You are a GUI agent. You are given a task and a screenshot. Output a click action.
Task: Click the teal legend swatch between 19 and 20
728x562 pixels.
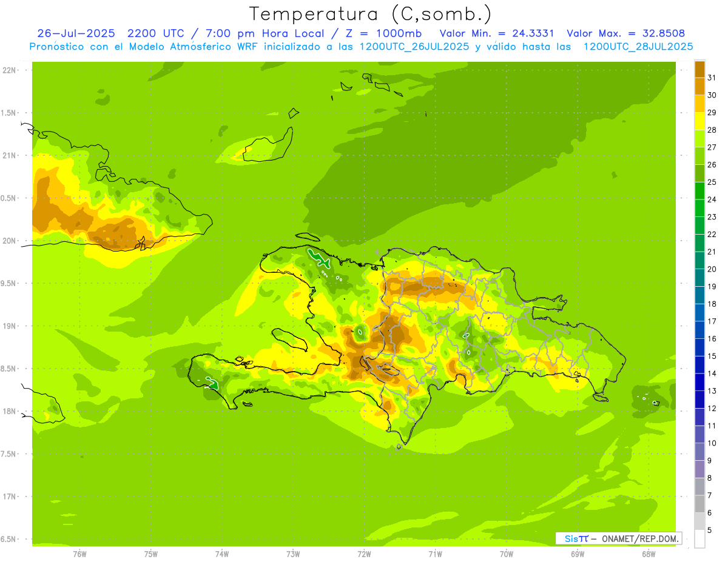click(x=699, y=277)
